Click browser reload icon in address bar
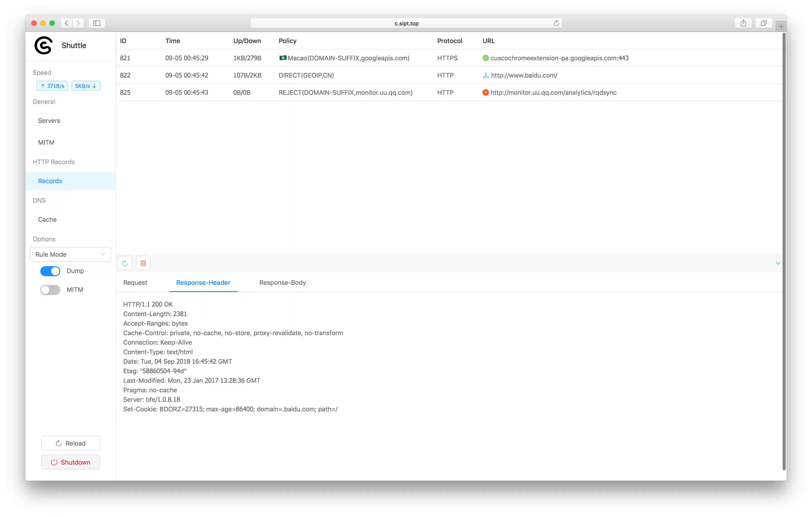Image resolution: width=812 pixels, height=517 pixels. point(556,23)
